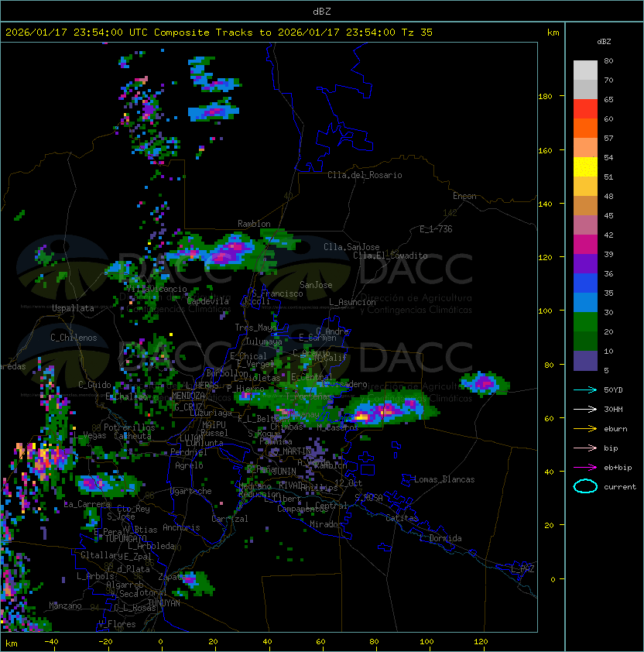Click the 'Perdriel' place label
Screen dimensions: 644x652
pos(188,452)
